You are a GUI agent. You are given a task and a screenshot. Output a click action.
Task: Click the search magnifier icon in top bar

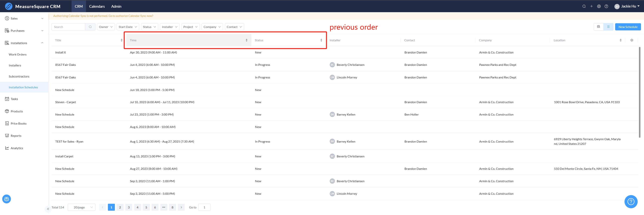584,6
